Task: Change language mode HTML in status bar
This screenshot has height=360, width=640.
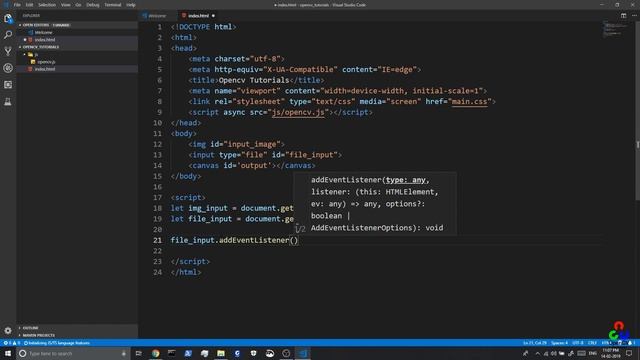Action: point(606,343)
